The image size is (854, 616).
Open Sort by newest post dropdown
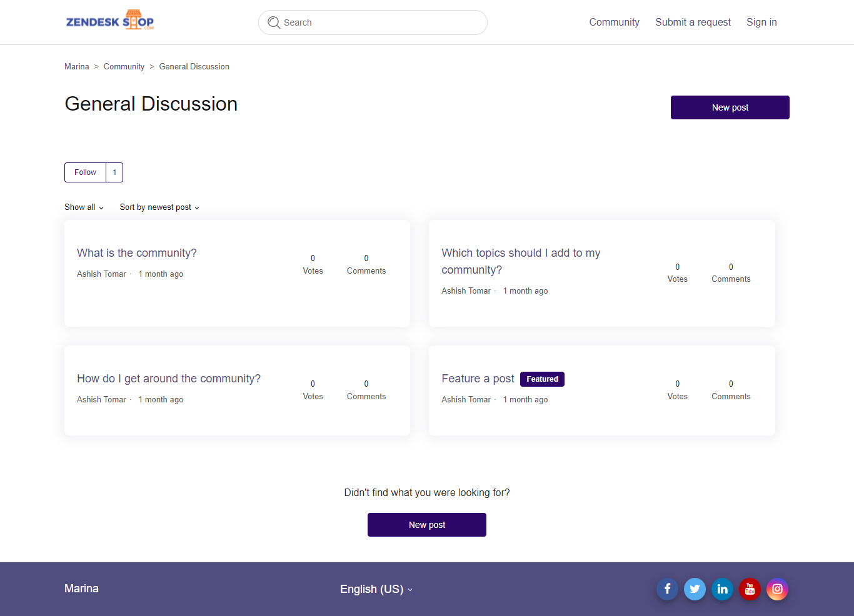click(x=159, y=207)
